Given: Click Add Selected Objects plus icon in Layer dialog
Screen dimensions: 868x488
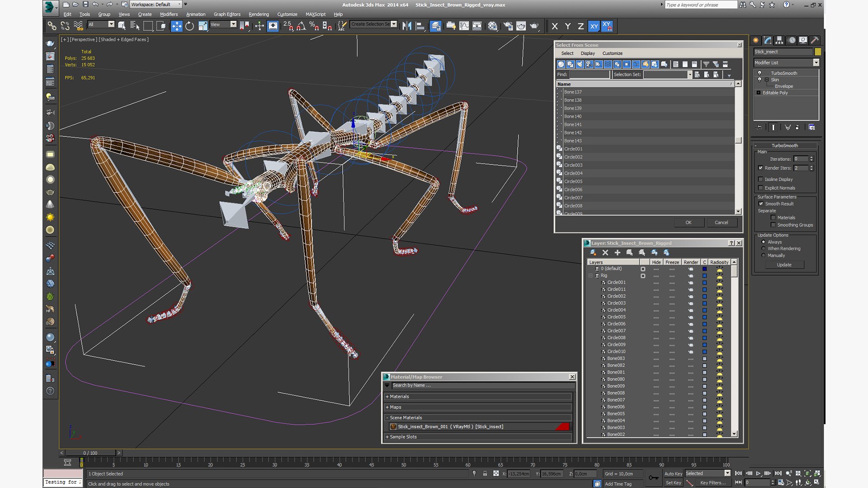Looking at the screenshot, I should coord(618,253).
